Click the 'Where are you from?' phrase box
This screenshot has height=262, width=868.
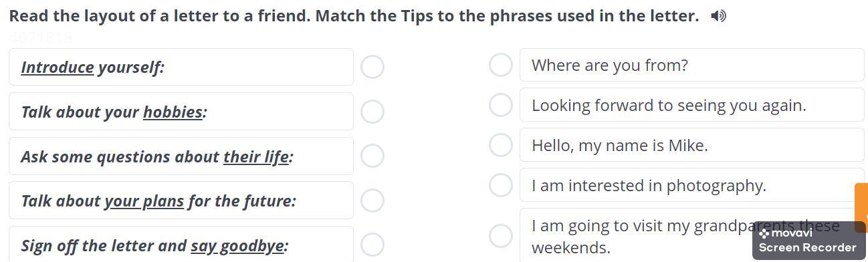click(x=692, y=65)
